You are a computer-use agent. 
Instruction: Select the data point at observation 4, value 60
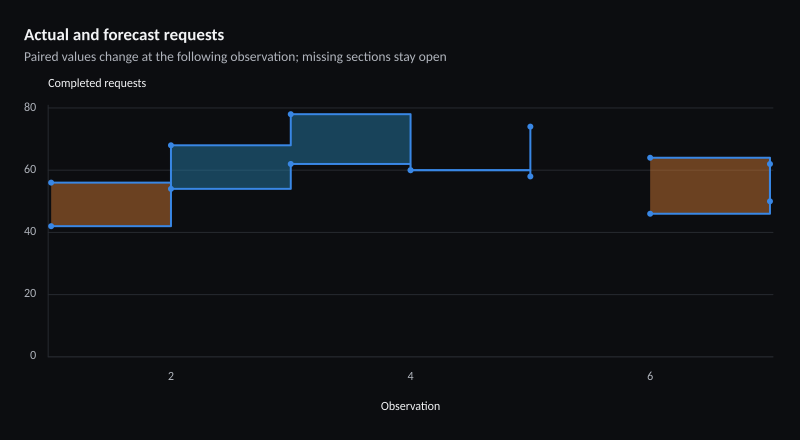410,170
